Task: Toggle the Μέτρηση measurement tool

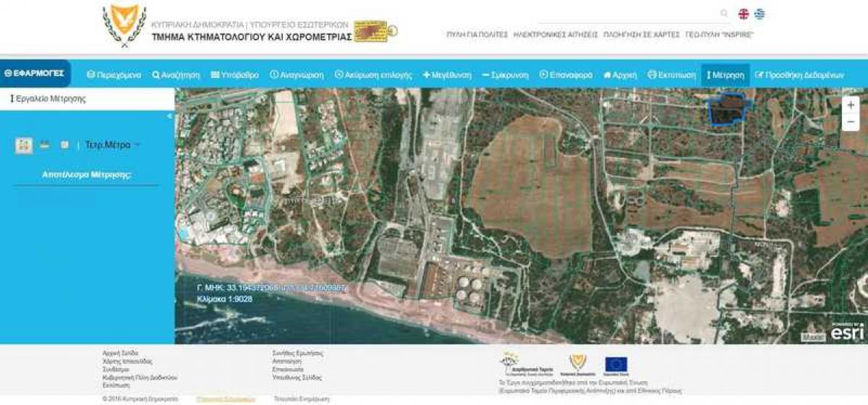Action: coord(726,74)
